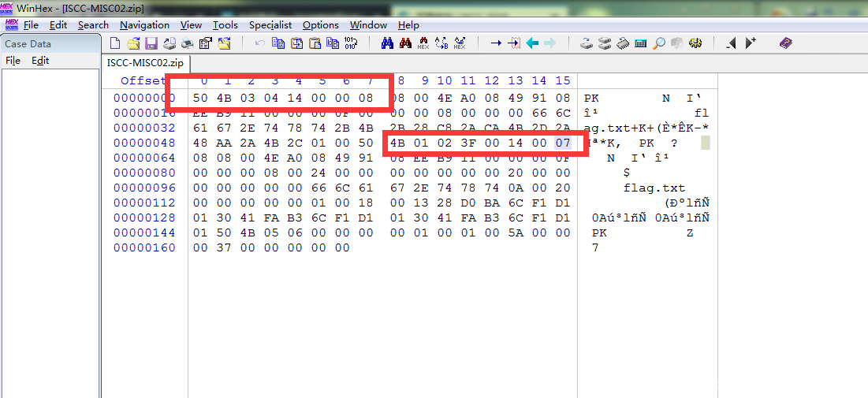Click the black left-triangle minus icon
The height and width of the screenshot is (398, 868).
pyautogui.click(x=732, y=43)
